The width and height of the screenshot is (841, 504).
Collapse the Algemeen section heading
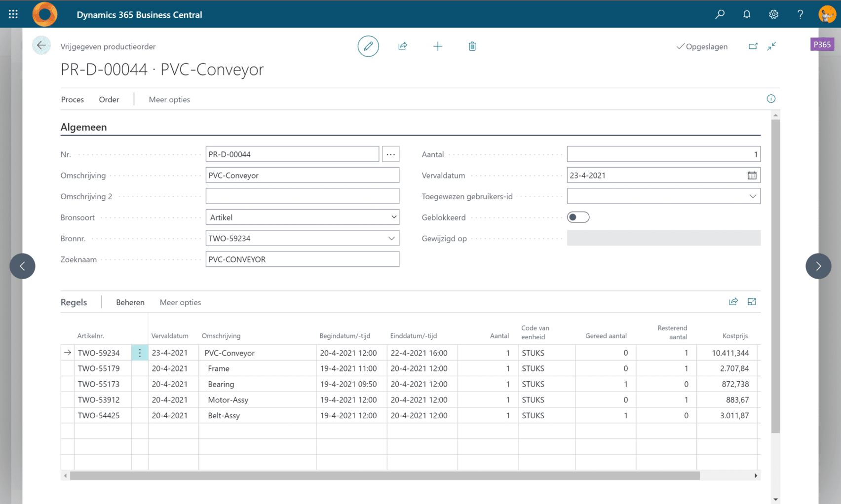tap(84, 127)
